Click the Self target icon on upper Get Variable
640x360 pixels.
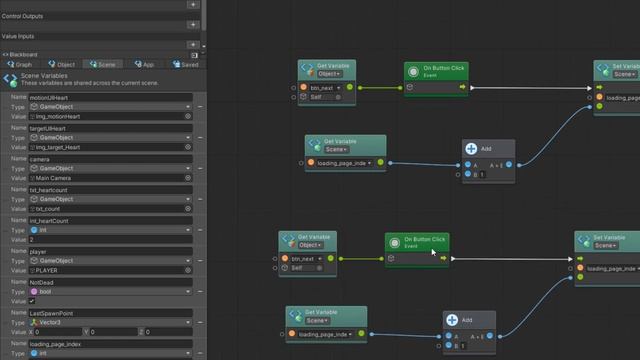tap(338, 97)
